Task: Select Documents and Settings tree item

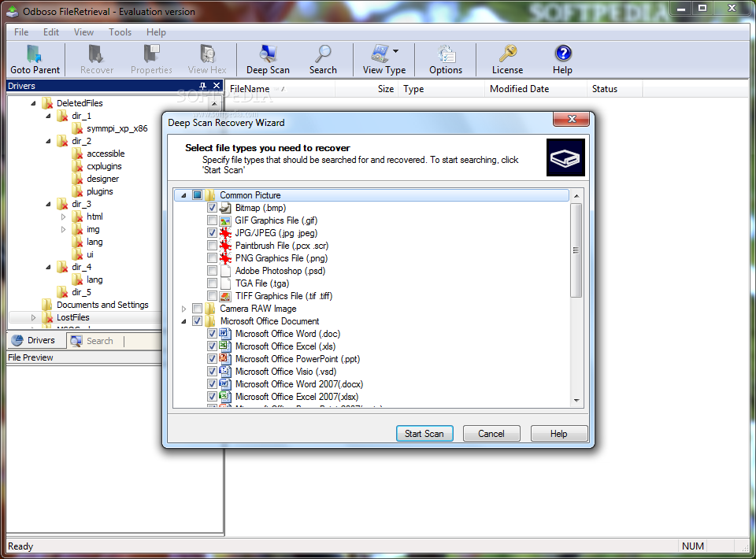Action: pyautogui.click(x=102, y=305)
